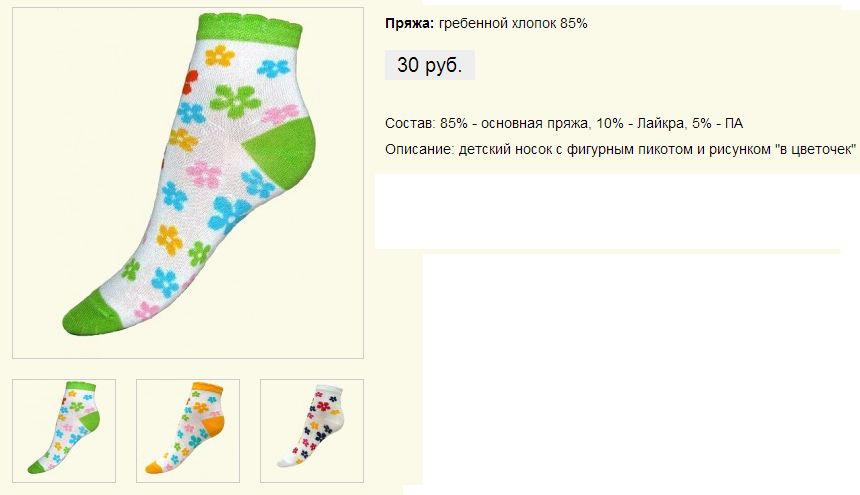Click the large green sock product image
860x495 pixels.
click(187, 182)
